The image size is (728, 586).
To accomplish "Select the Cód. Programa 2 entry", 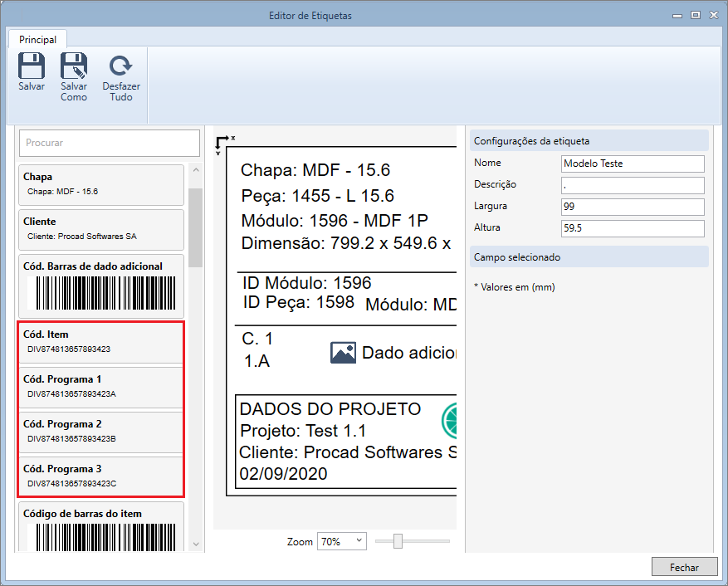I will (101, 431).
